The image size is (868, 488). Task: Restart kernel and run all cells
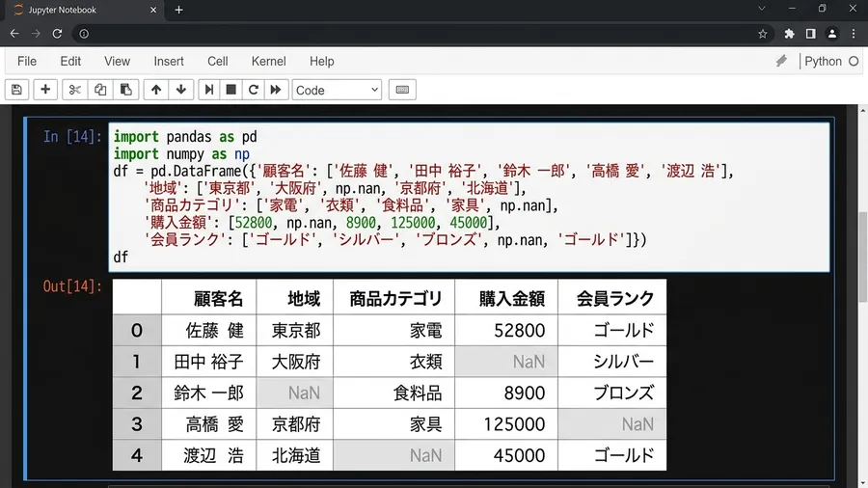[276, 90]
